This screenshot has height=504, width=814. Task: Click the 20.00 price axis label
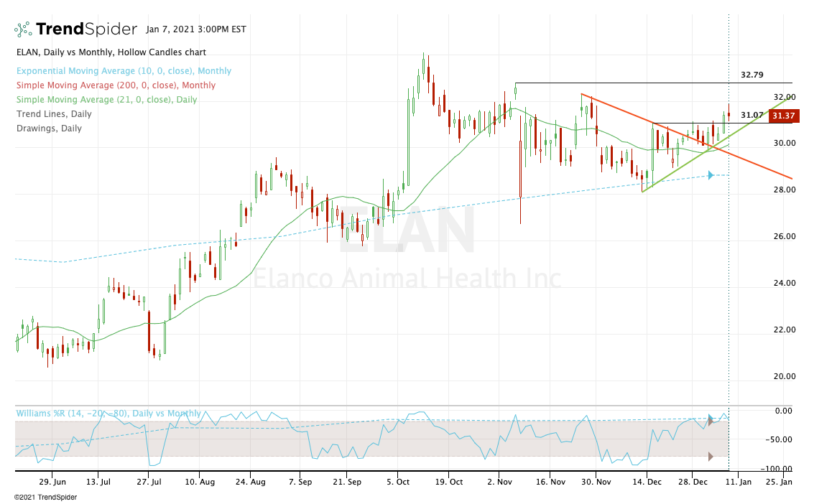click(785, 376)
